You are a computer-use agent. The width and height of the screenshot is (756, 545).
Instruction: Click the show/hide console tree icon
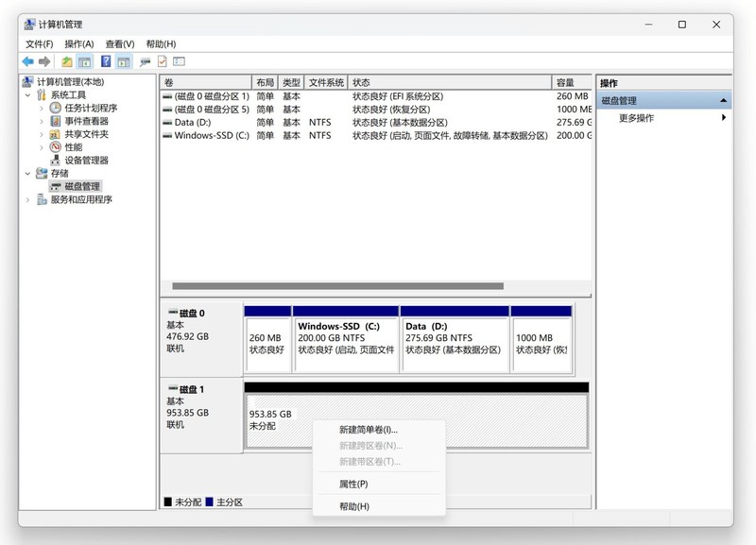84,61
